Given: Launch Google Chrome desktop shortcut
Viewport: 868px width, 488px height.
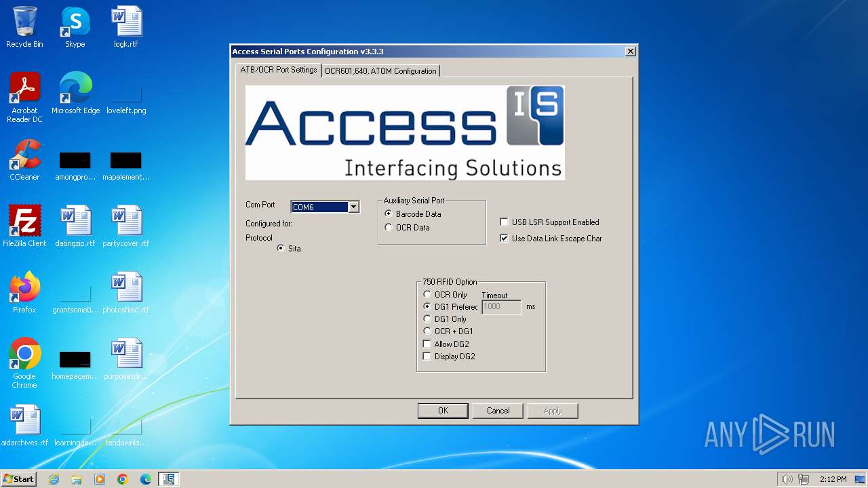Looking at the screenshot, I should [24, 363].
